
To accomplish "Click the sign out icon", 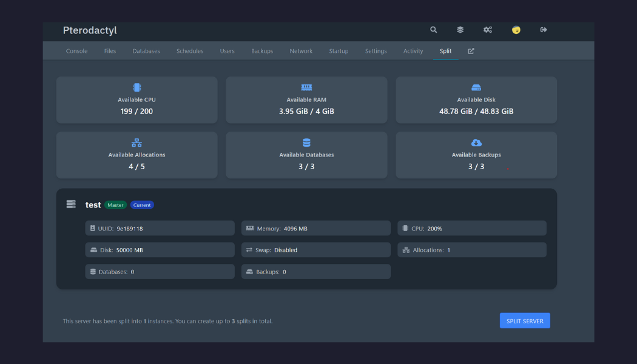I will (x=544, y=30).
